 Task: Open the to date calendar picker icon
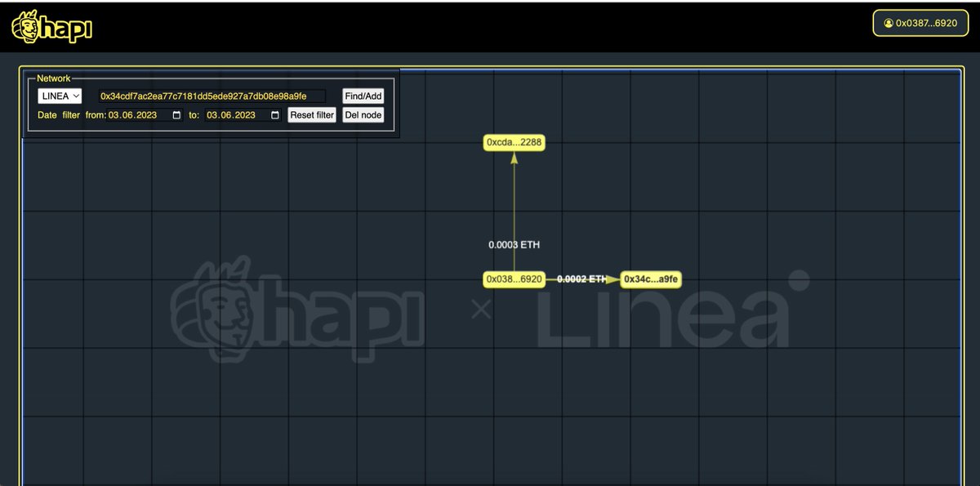pos(274,115)
